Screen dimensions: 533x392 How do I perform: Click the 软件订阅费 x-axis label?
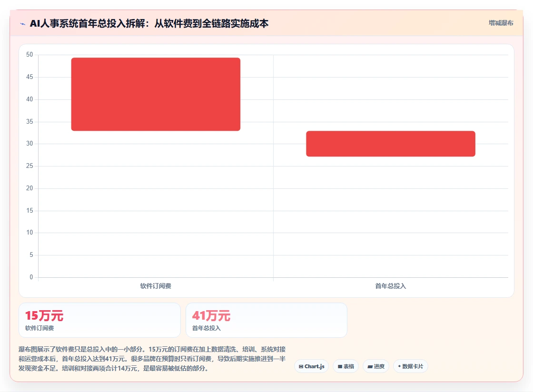tap(156, 286)
